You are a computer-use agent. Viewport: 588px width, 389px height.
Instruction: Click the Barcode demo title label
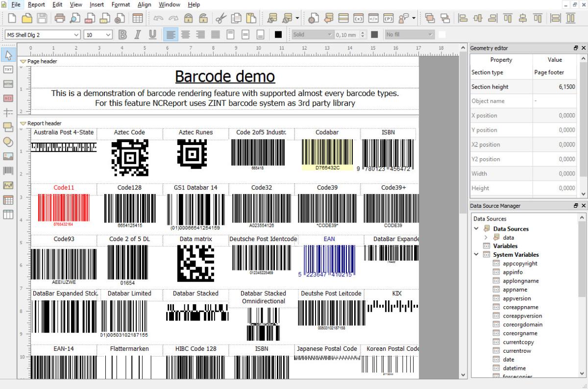pos(224,76)
